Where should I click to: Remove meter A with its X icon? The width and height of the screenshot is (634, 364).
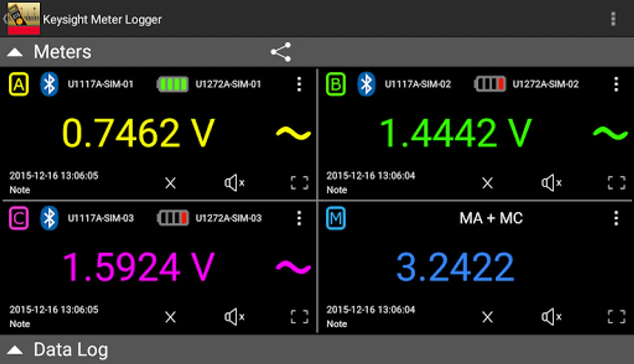click(x=171, y=183)
